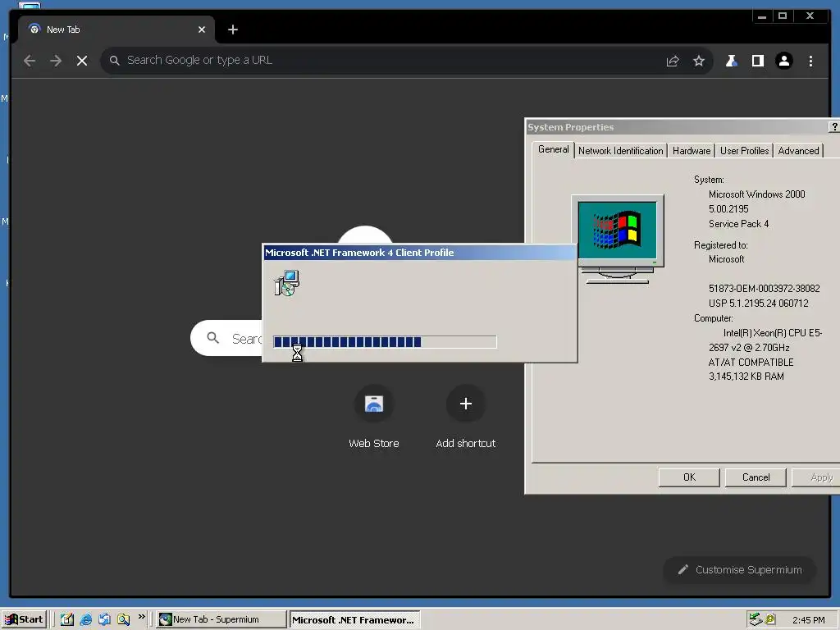
Task: Open the Hardware tab
Action: [x=691, y=151]
